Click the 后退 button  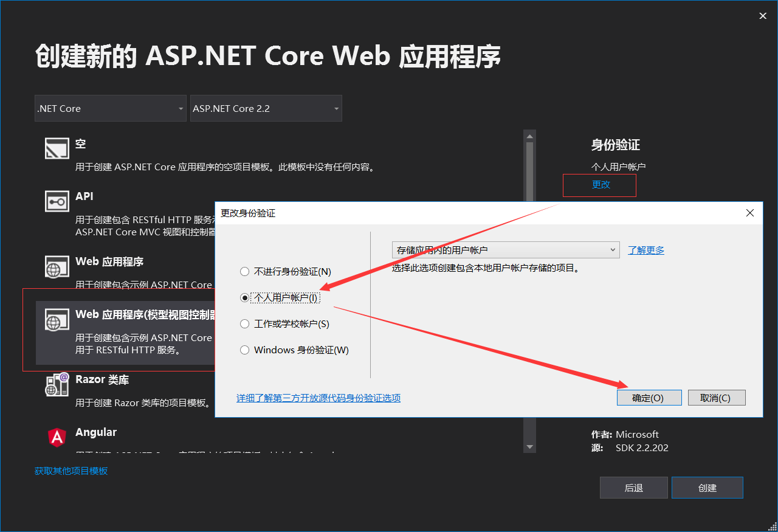(633, 487)
